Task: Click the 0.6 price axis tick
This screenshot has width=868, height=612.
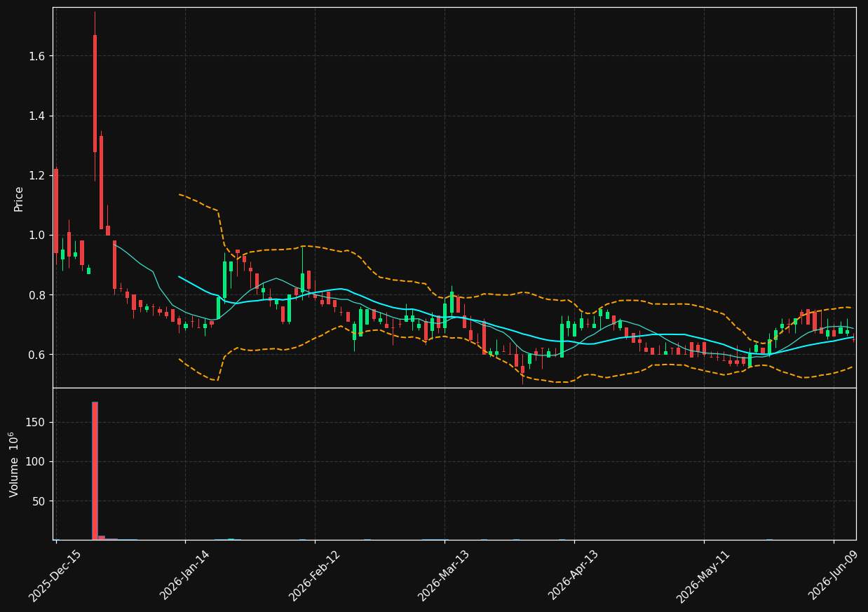Action: (38, 355)
